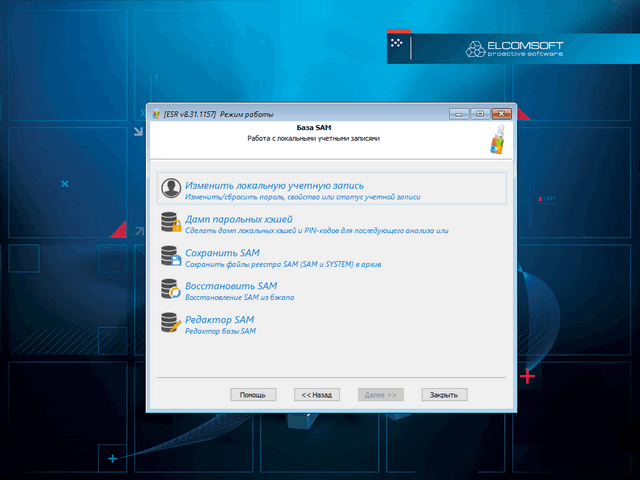Image resolution: width=640 pixels, height=480 pixels.
Task: Click the Elcomsoft logo at top right
Action: (512, 46)
